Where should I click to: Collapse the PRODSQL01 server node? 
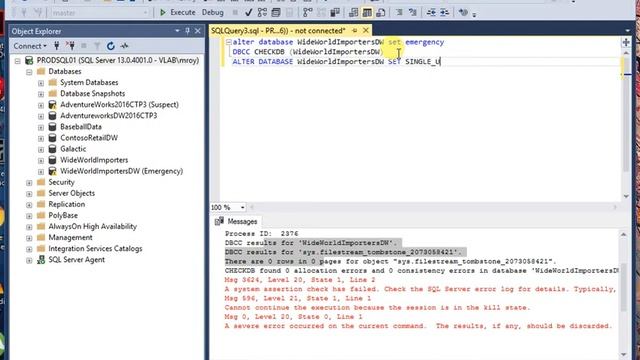coord(18,61)
